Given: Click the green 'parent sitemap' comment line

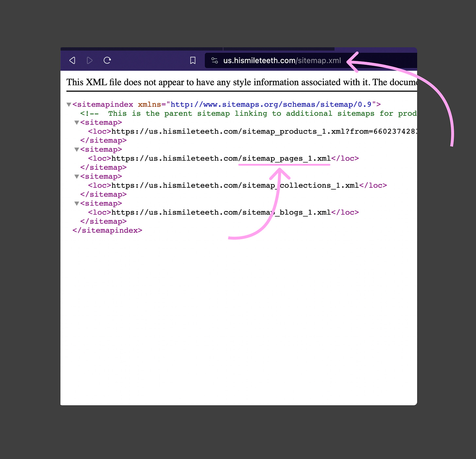Looking at the screenshot, I should [248, 114].
